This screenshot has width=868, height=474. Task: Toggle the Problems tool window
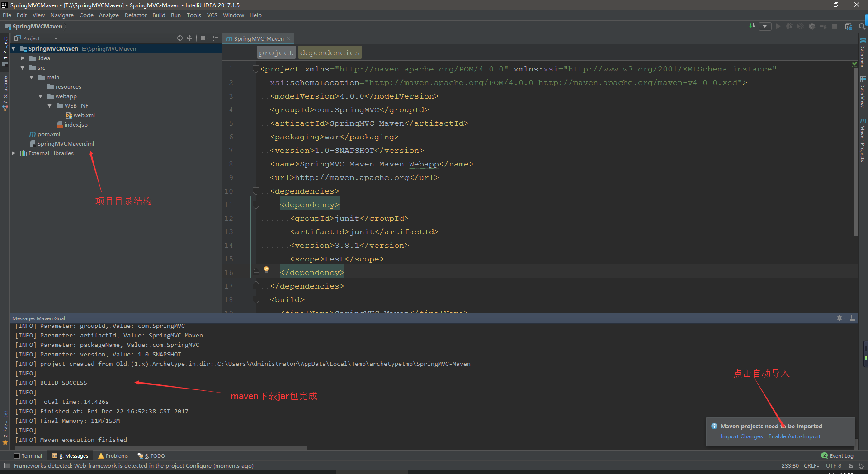(x=113, y=456)
